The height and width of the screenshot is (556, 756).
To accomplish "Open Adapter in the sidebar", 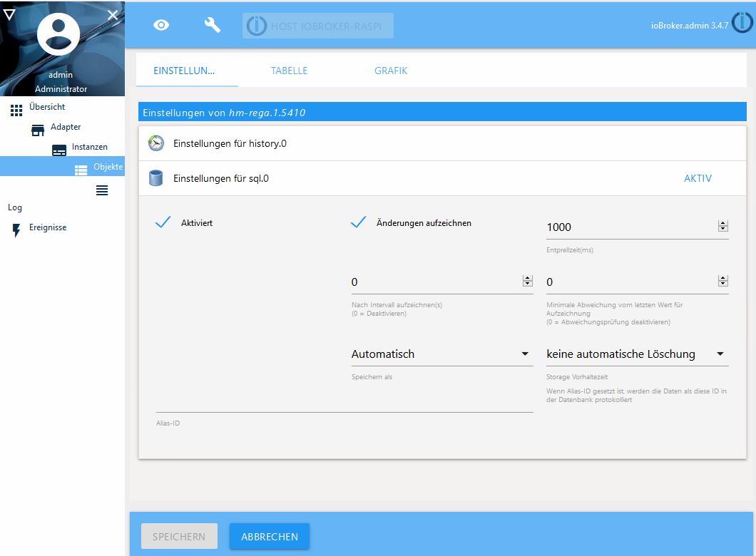I will [66, 127].
